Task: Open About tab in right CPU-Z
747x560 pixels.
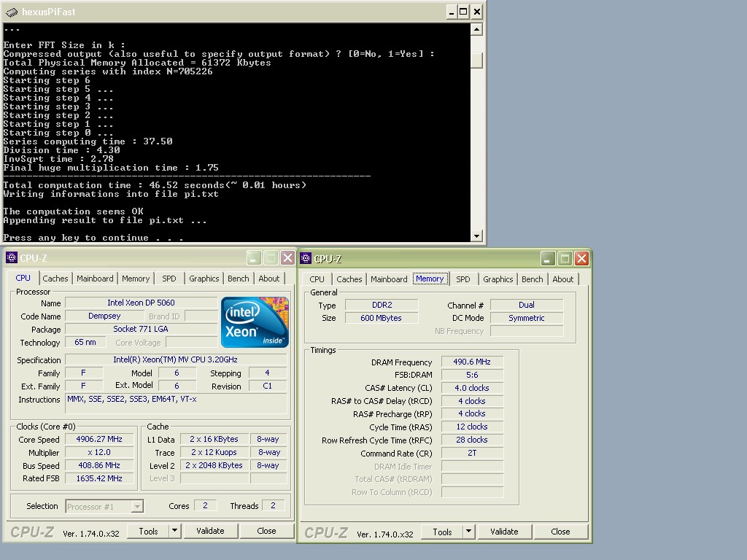Action: point(563,279)
